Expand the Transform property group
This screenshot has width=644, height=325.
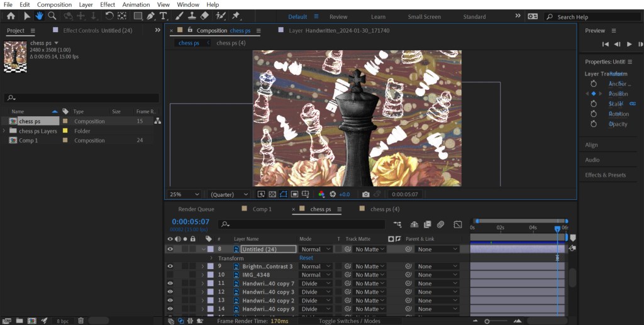[212, 258]
